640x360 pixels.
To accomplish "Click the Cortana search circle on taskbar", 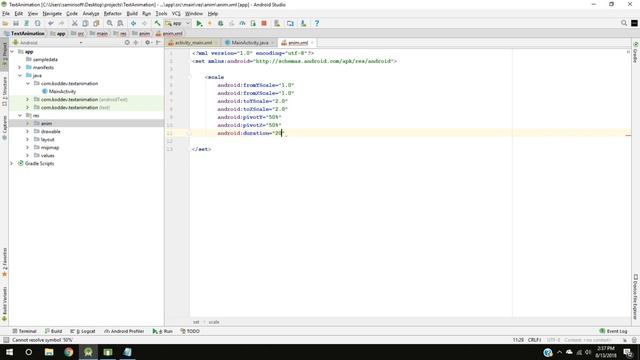I will (29, 352).
